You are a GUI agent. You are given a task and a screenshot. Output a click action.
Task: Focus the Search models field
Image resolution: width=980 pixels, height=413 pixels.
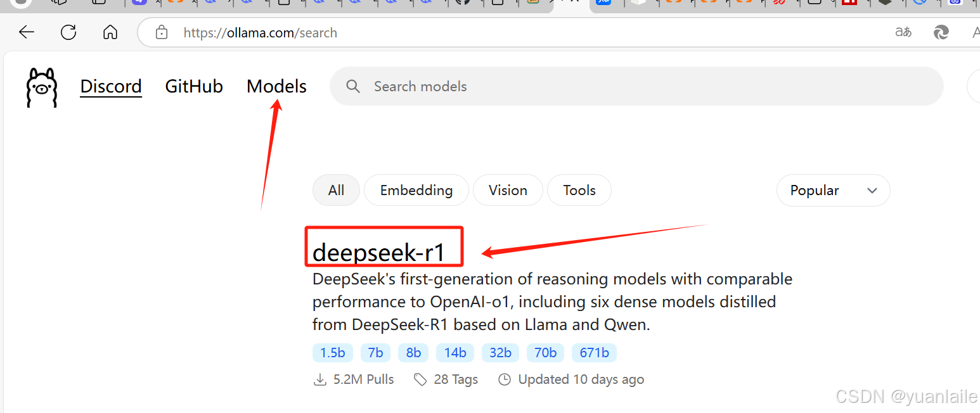636,86
